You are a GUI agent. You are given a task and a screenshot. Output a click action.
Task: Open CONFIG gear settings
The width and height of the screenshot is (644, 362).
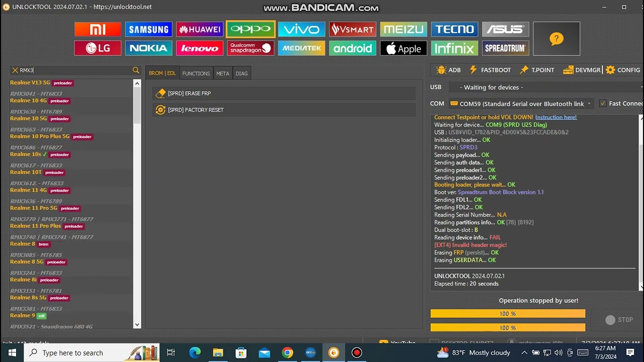623,70
